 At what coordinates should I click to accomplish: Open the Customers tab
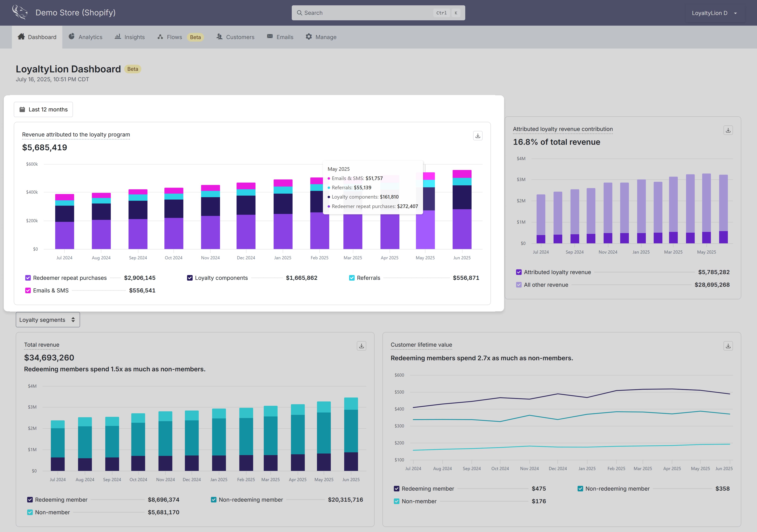click(235, 37)
